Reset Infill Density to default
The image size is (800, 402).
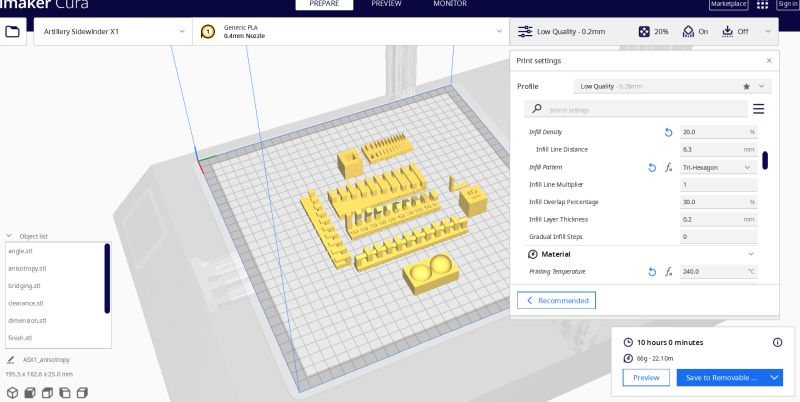click(x=668, y=132)
